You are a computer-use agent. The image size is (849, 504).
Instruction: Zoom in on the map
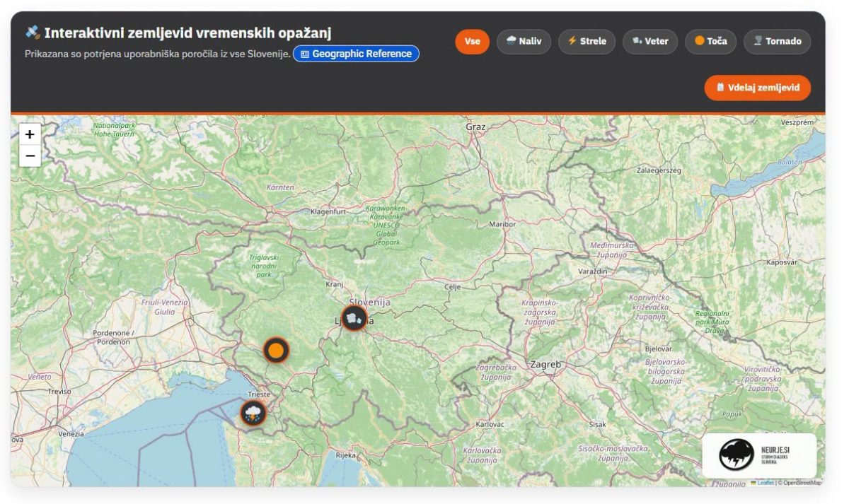30,134
